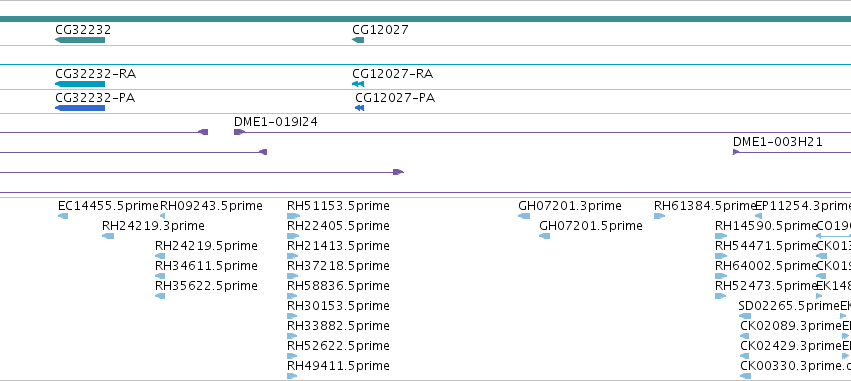Image resolution: width=851 pixels, height=381 pixels.
Task: Select the DME1-019I24 clone start marker
Action: coord(239,132)
